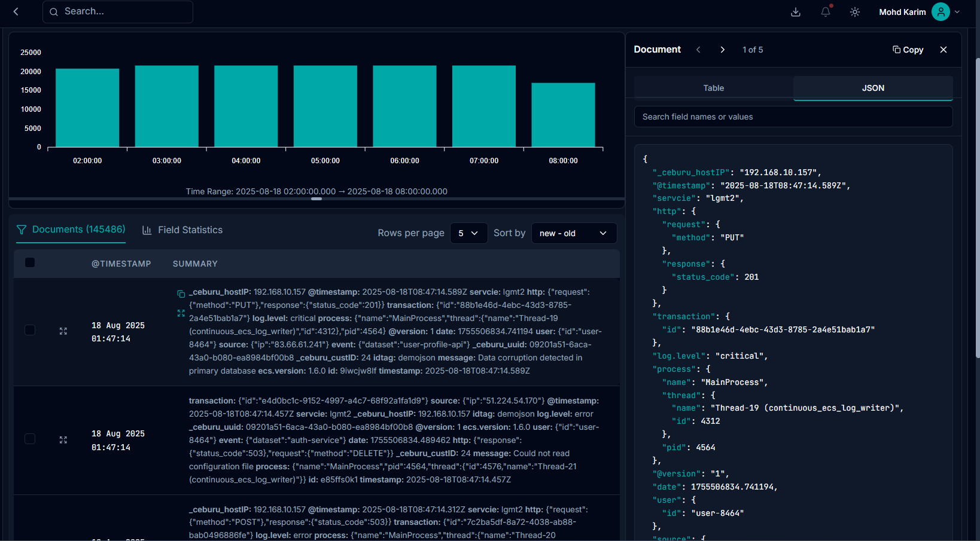
Task: Click "user-8464" value in JSON
Action: (x=717, y=513)
